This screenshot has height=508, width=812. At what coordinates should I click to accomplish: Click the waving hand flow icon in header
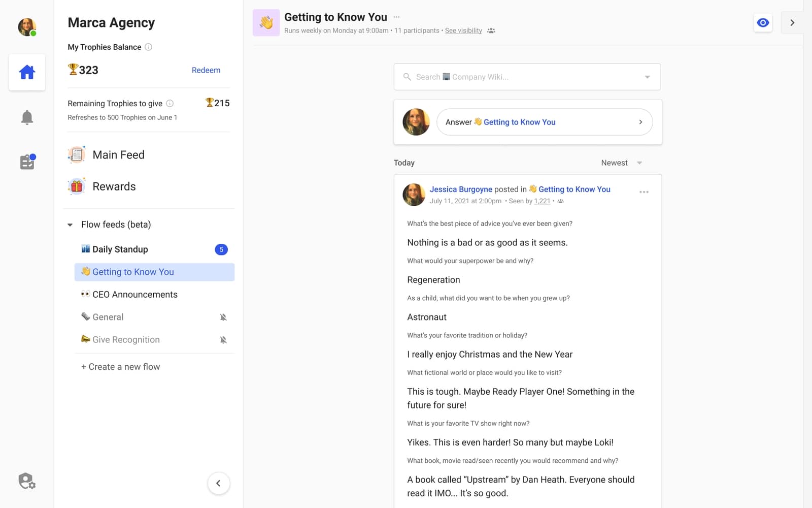coord(266,22)
